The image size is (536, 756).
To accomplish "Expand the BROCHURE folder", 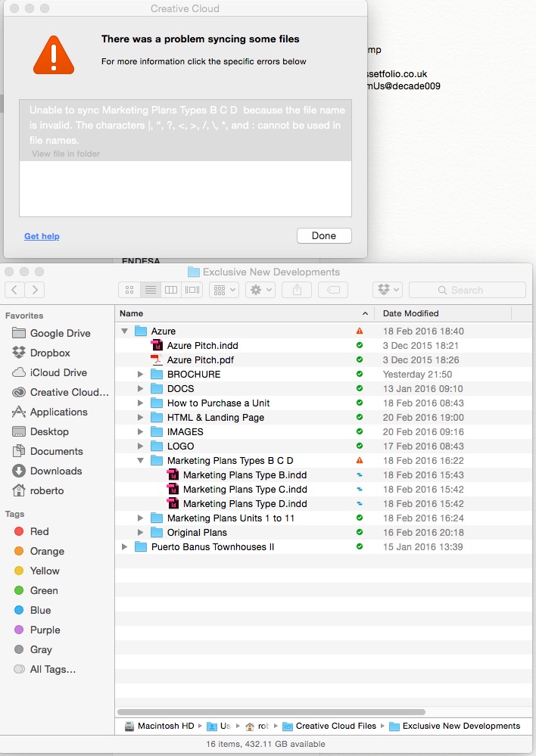I will [x=140, y=374].
